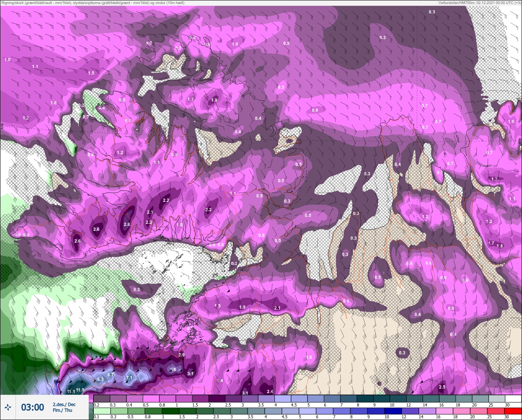Image resolution: width=522 pixels, height=420 pixels.
Task: Click the '6.3' precipitation value on the map
Action: (101, 379)
